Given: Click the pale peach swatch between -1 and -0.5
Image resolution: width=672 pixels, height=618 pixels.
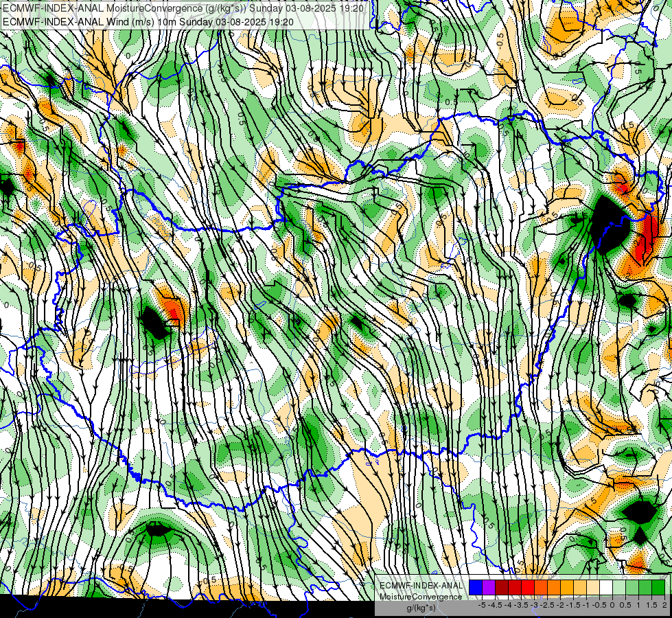Looking at the screenshot, I should coord(593,587).
